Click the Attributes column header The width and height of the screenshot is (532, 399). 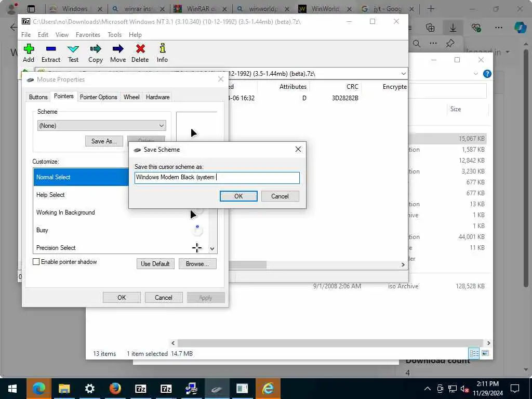293,87
